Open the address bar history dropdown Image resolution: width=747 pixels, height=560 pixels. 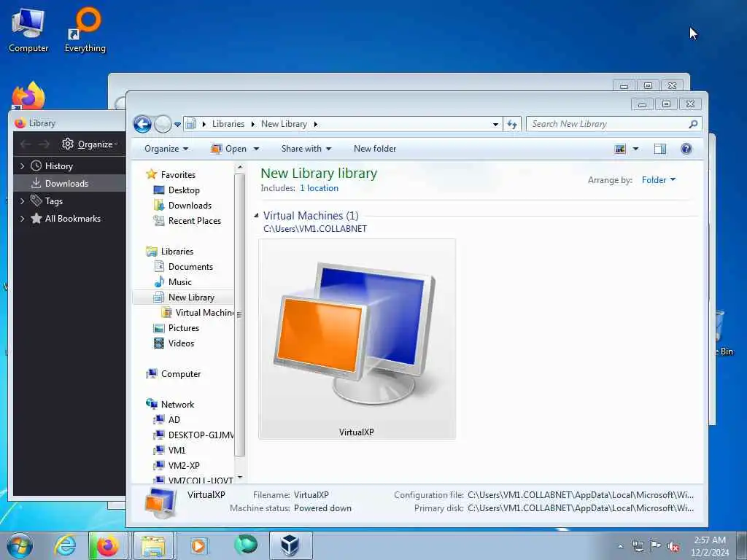click(495, 124)
